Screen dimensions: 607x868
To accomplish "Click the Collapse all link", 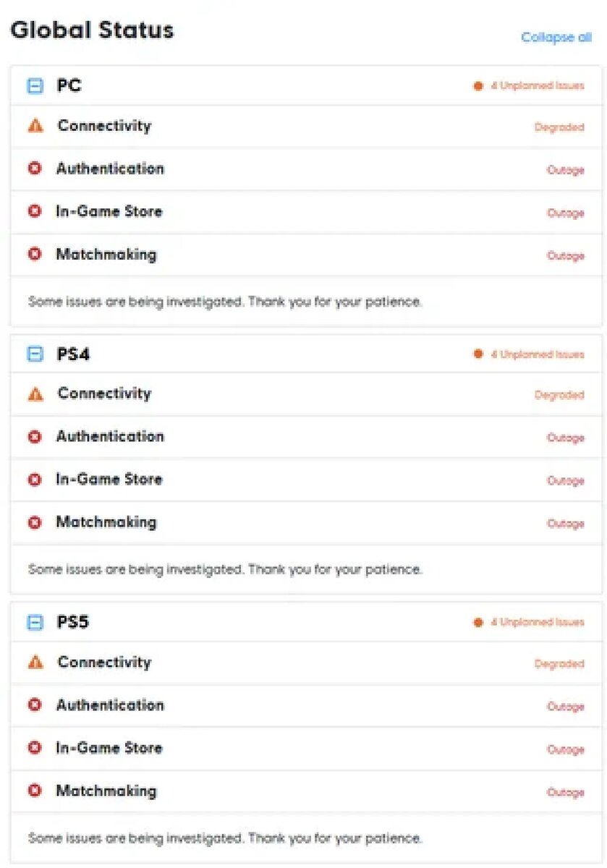I will pyautogui.click(x=556, y=38).
